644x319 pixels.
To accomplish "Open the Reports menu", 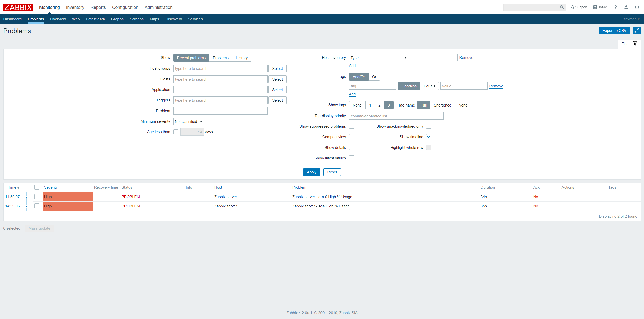I will [98, 7].
